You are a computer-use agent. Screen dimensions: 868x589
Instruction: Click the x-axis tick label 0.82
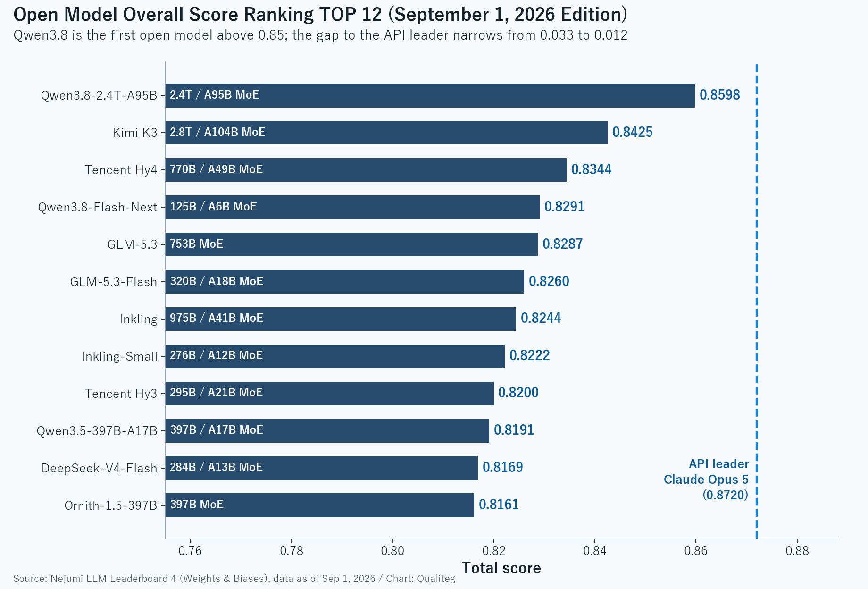493,551
